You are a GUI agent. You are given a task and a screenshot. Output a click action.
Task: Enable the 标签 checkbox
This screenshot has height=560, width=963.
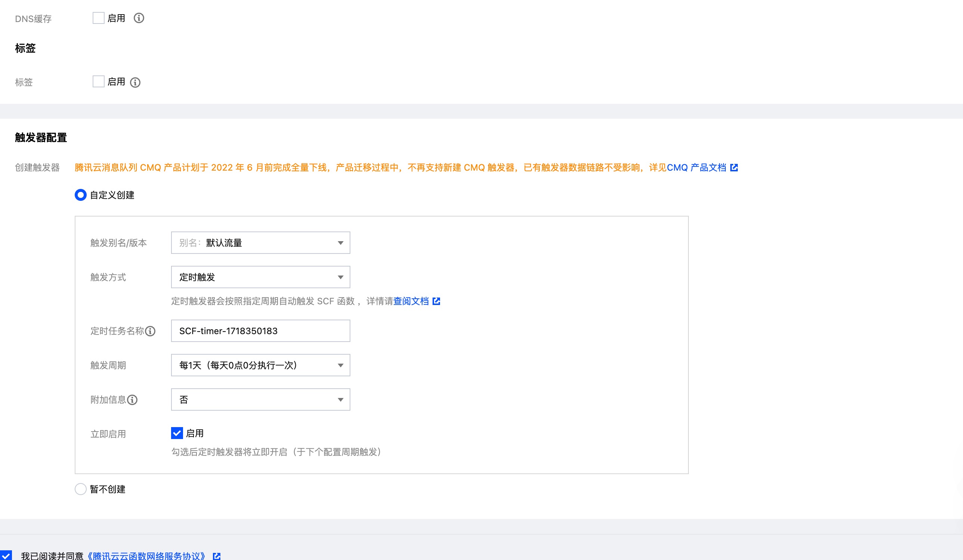pyautogui.click(x=98, y=81)
